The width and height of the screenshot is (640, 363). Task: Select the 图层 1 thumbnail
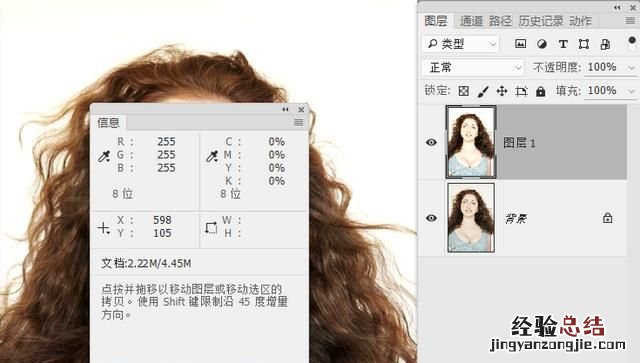tap(471, 142)
